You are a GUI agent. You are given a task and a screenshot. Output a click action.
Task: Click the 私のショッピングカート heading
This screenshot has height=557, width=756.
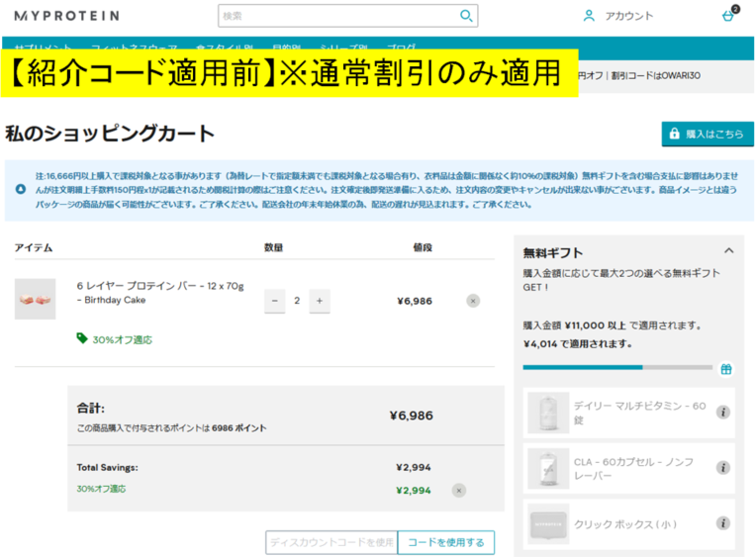point(110,134)
